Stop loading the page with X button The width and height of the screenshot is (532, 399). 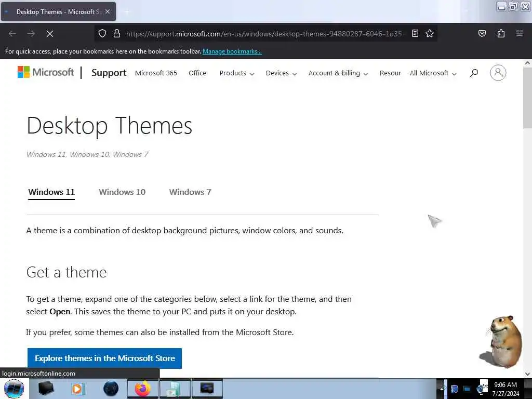click(x=49, y=34)
